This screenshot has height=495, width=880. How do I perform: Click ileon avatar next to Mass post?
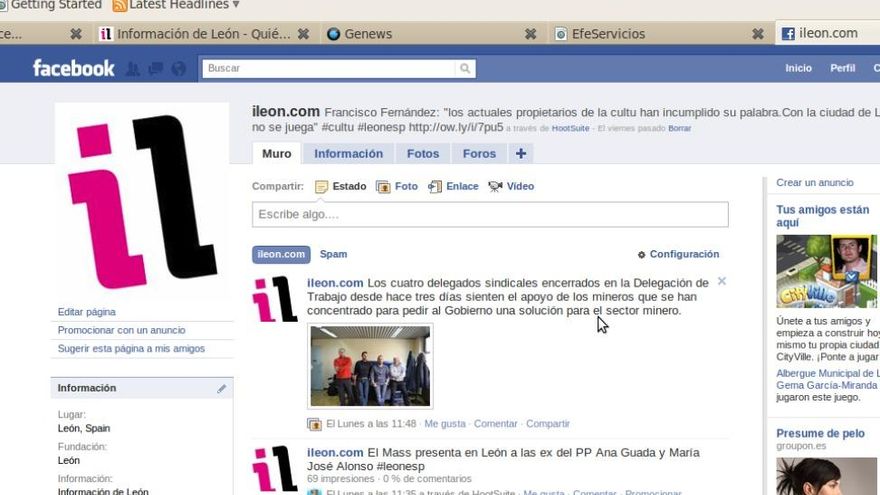click(274, 469)
